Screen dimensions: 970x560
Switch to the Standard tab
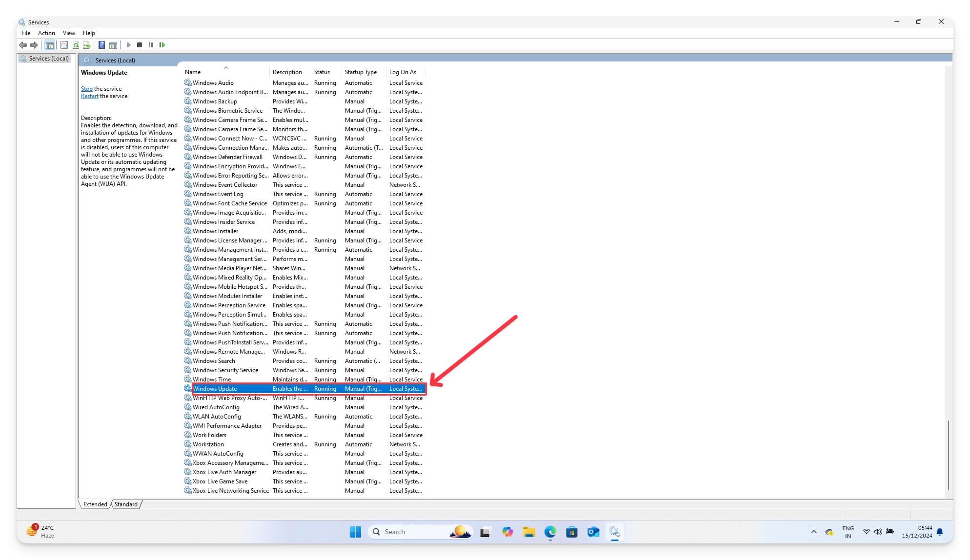[x=125, y=504]
